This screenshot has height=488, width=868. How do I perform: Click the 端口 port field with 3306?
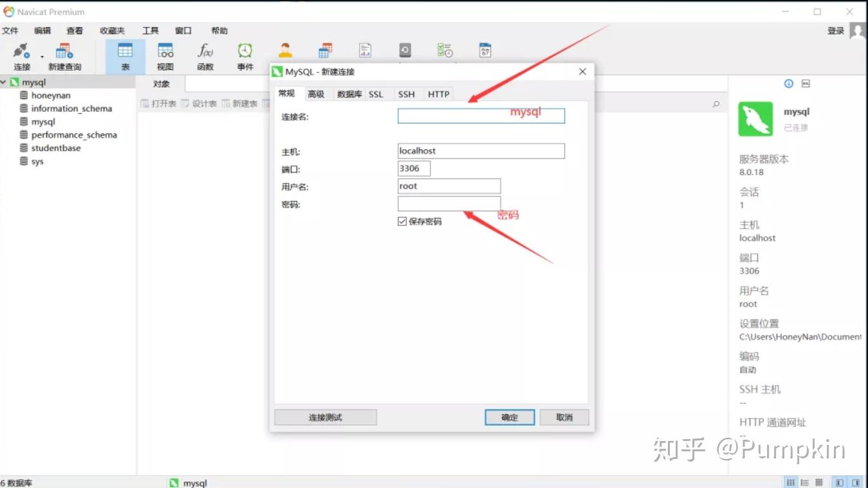click(414, 169)
